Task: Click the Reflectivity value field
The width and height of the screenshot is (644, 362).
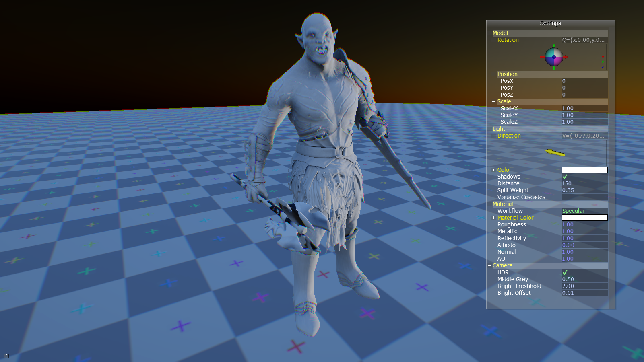Action: click(584, 238)
